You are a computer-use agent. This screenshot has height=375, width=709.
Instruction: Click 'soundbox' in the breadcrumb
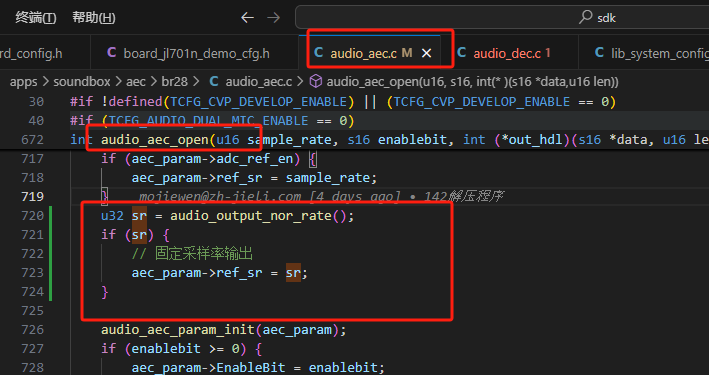pyautogui.click(x=82, y=82)
